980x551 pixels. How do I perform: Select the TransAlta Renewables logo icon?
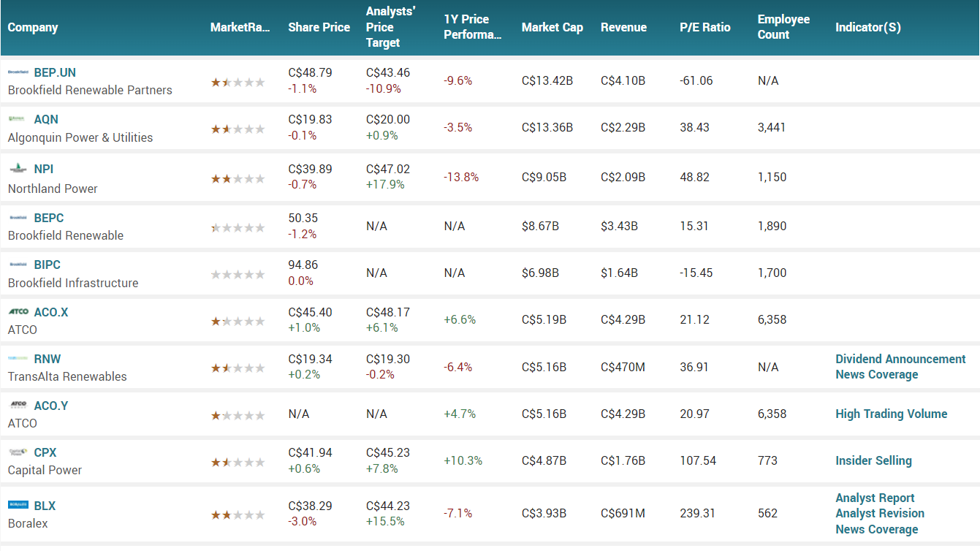point(19,359)
